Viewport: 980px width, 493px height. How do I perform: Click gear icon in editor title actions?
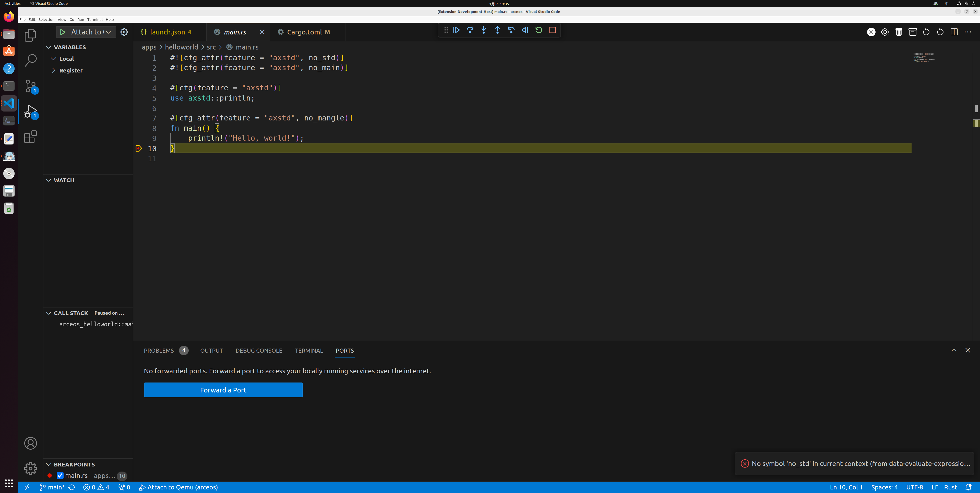coord(885,32)
